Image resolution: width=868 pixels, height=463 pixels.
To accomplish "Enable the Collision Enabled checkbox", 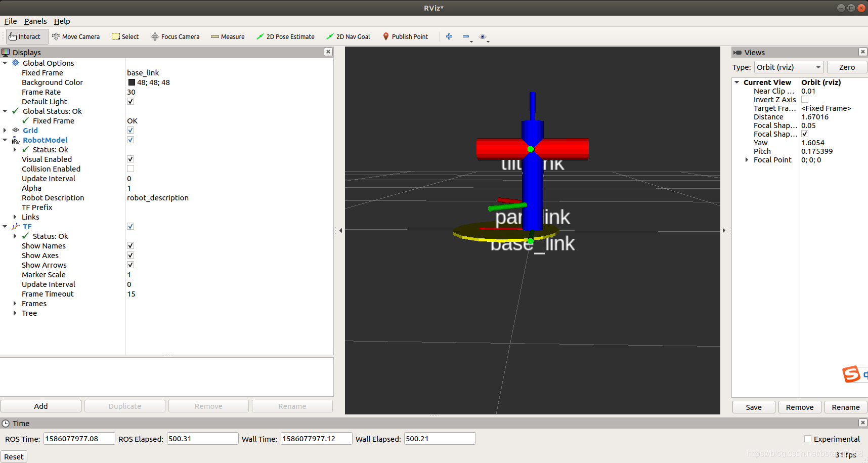I will 131,169.
